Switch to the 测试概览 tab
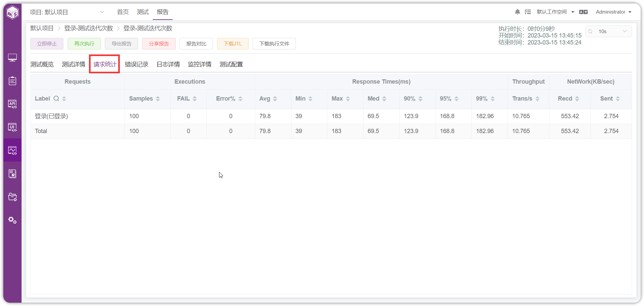The image size is (644, 306). 42,64
